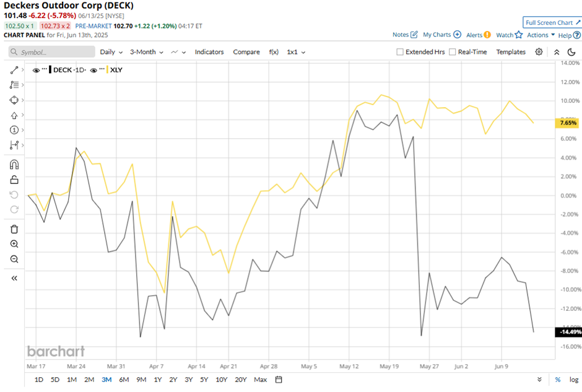582x392 pixels.
Task: Switch to log scale
Action: click(x=574, y=380)
